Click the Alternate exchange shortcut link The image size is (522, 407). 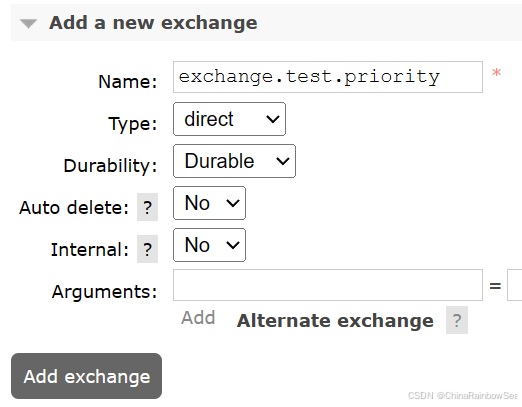tap(335, 321)
